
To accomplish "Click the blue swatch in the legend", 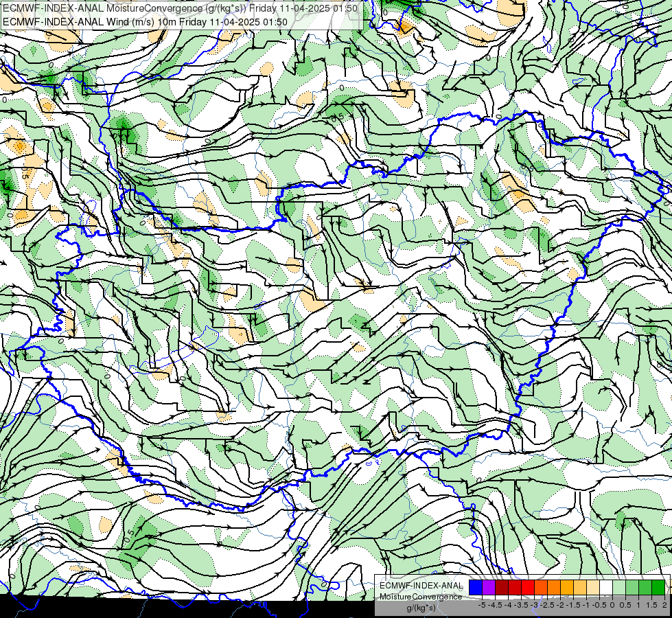I will pyautogui.click(x=476, y=587).
